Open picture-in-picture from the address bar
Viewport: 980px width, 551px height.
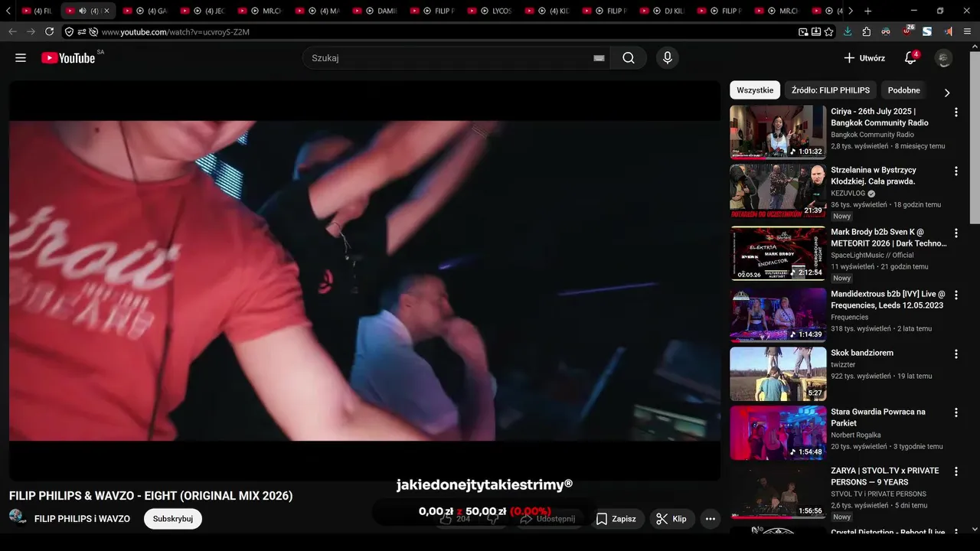(803, 32)
